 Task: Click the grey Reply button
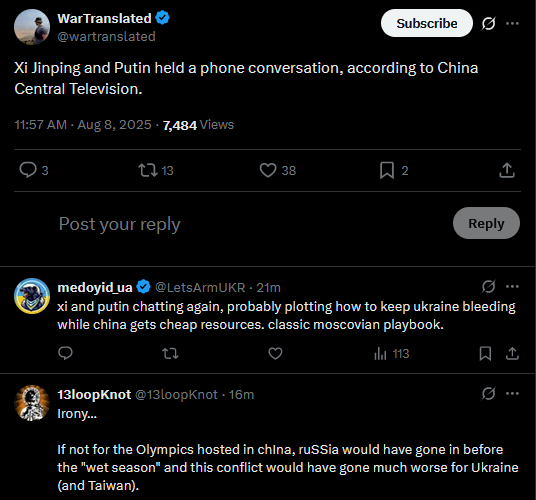coord(486,223)
